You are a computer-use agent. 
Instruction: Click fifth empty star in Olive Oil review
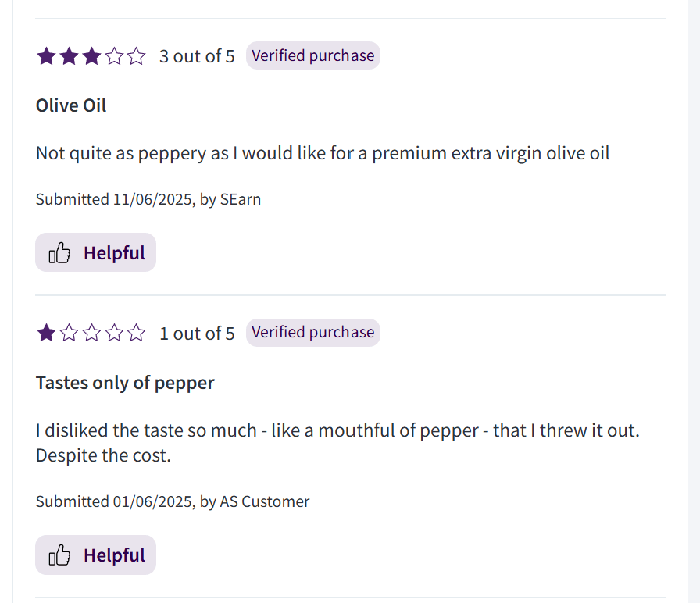tap(136, 56)
